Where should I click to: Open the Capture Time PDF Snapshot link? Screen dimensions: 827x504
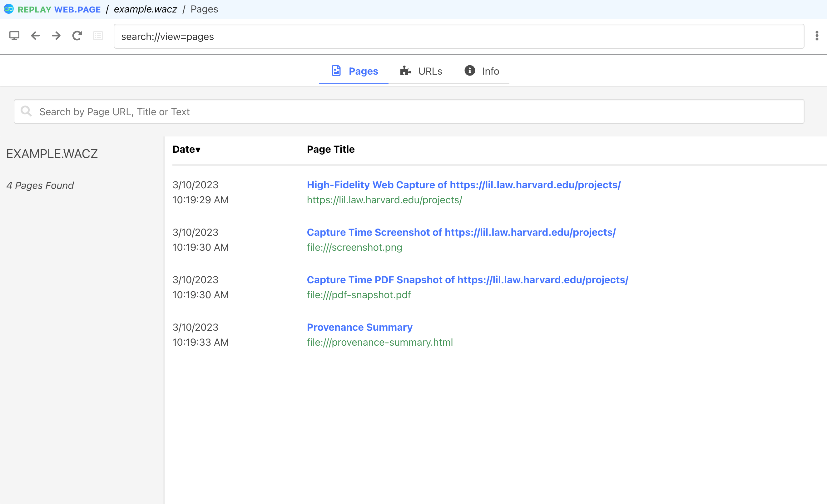pyautogui.click(x=467, y=280)
